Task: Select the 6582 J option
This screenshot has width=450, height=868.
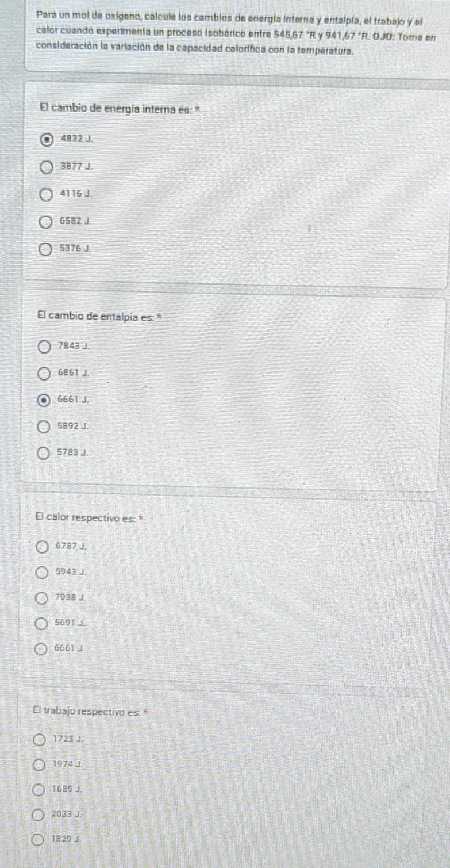Action: [x=45, y=222]
